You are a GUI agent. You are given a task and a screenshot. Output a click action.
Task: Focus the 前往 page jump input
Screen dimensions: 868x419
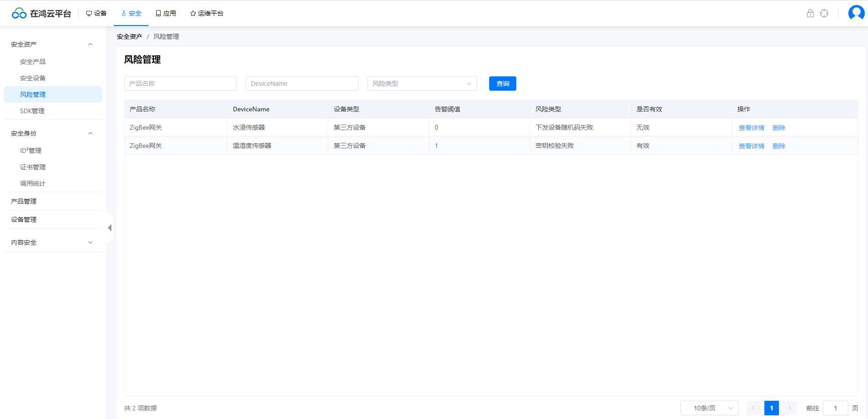[x=836, y=408]
